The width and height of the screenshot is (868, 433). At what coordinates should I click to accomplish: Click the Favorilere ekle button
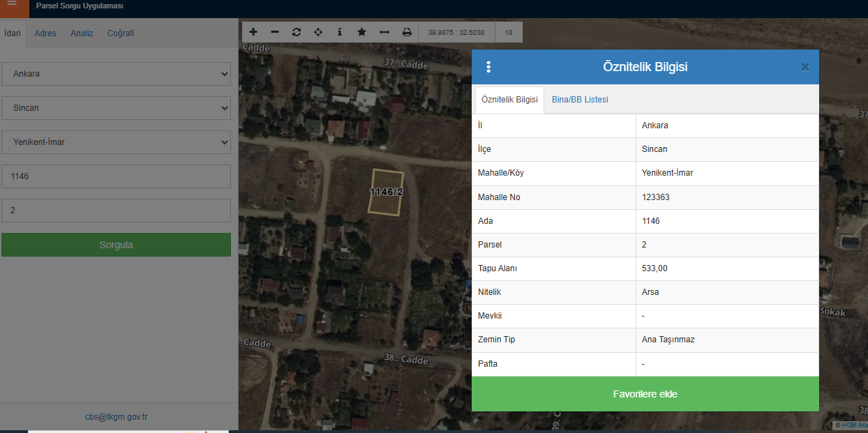point(645,394)
